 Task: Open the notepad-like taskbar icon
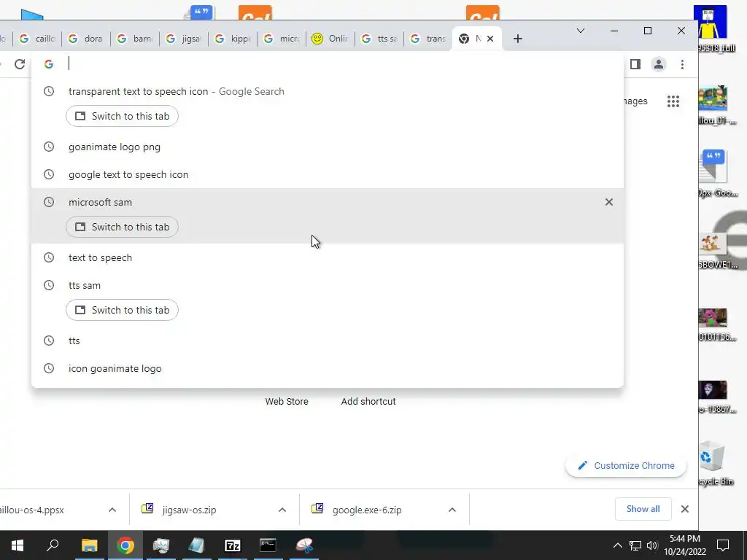point(196,545)
